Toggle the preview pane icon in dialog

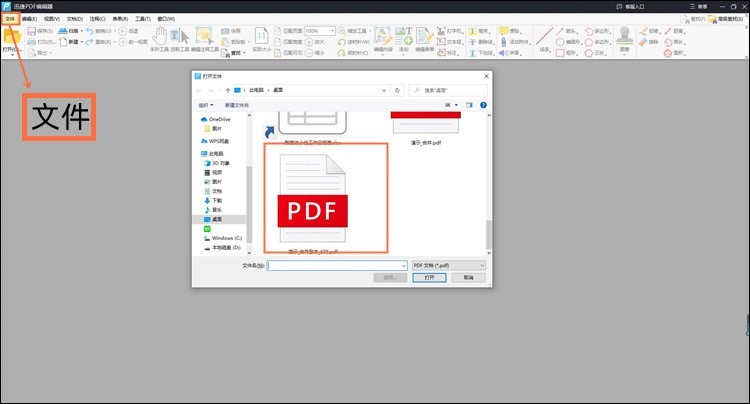(469, 105)
